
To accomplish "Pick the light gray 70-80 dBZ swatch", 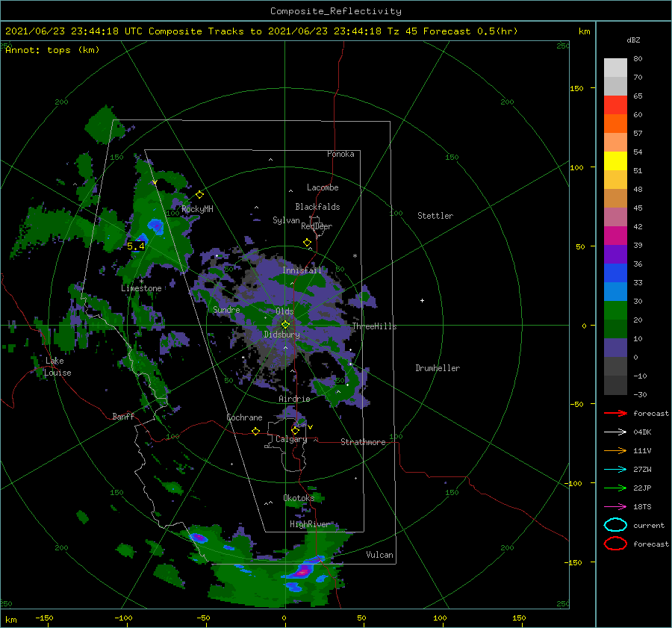I will click(615, 67).
